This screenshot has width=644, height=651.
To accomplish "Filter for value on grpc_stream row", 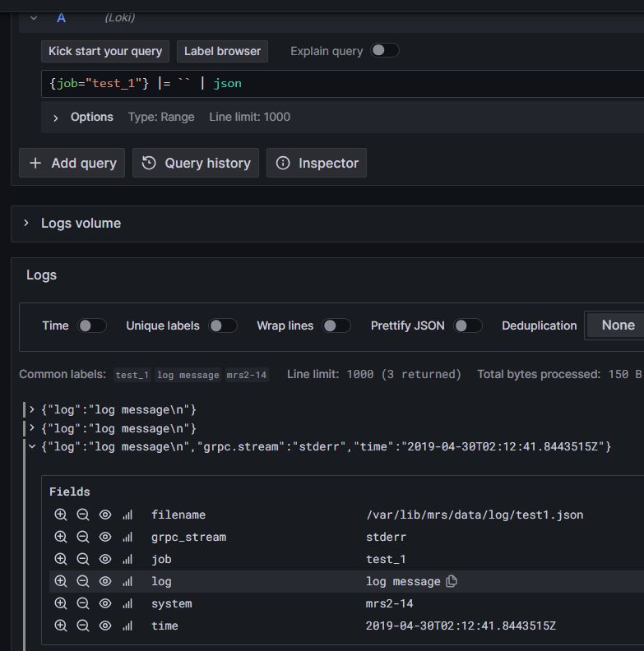I will [61, 537].
